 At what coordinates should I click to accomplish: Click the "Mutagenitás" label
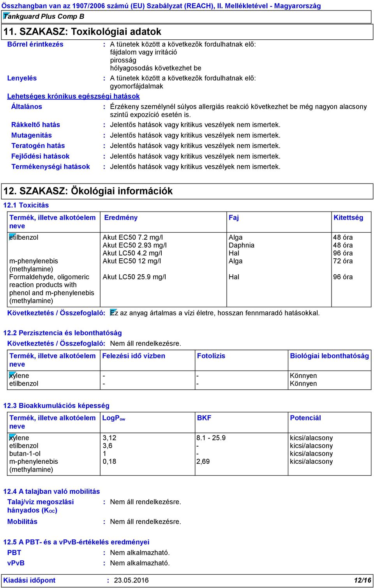click(x=32, y=136)
